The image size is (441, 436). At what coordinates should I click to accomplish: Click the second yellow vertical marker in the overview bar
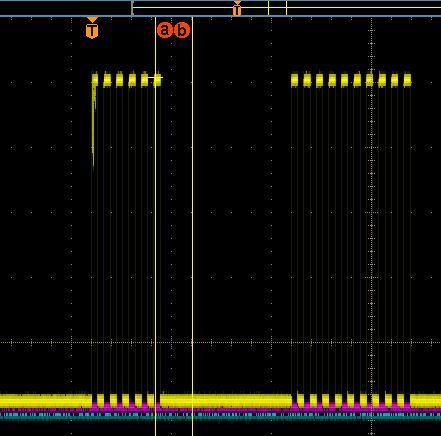click(286, 8)
